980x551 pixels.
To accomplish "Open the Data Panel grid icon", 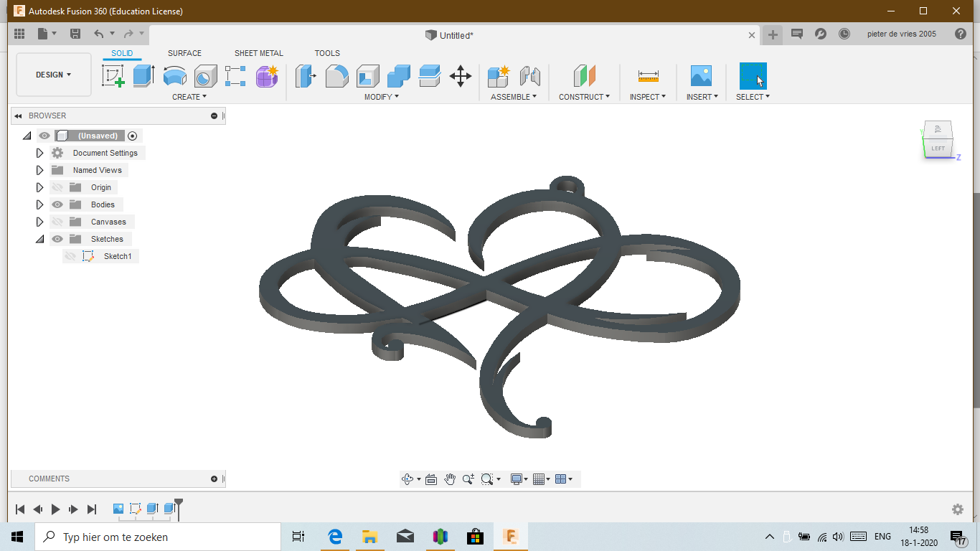I will click(x=19, y=34).
